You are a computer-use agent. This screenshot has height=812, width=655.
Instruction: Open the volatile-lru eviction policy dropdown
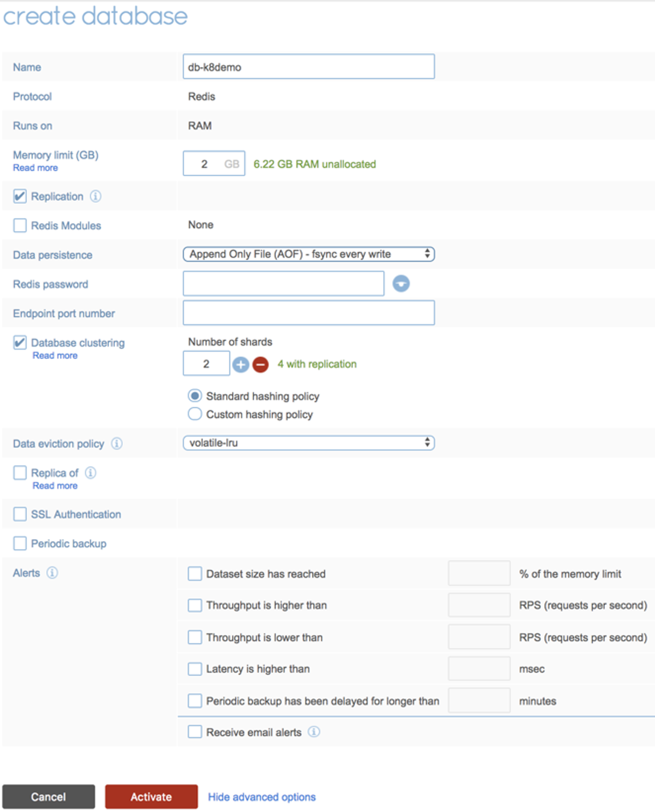pyautogui.click(x=308, y=443)
